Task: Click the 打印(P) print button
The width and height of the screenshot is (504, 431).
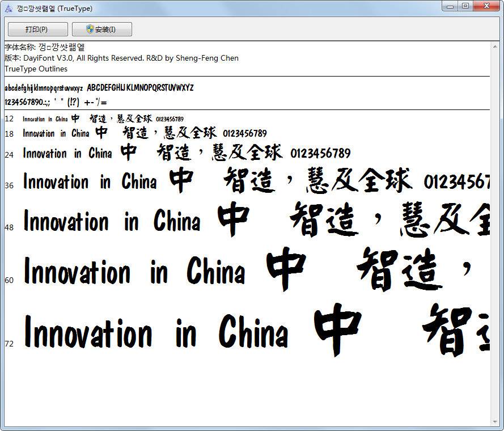Action: (x=37, y=29)
